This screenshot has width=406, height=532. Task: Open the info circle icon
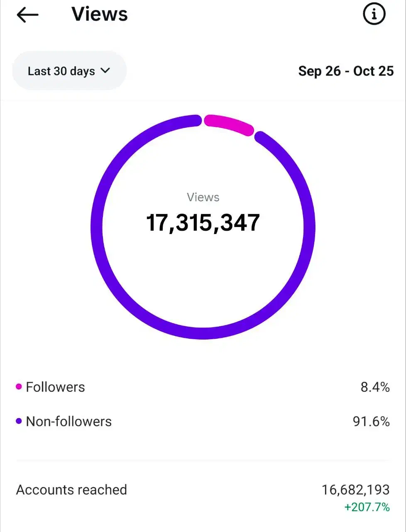click(374, 15)
